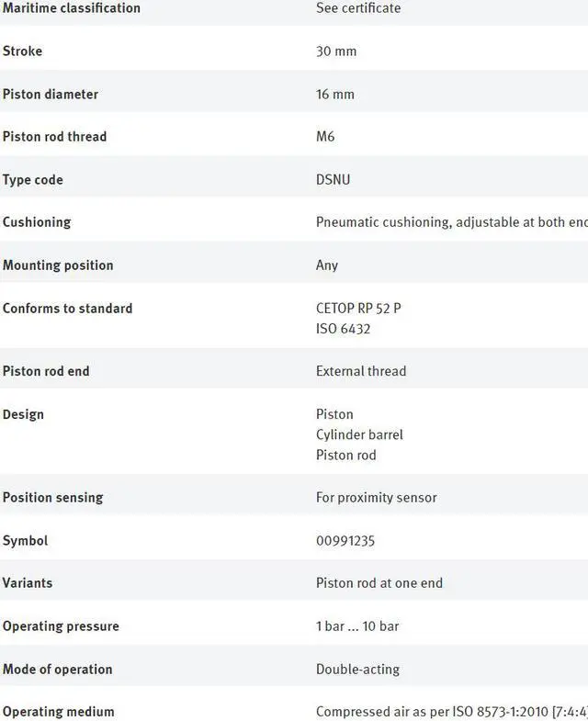Click the "Cushioning" row label

tap(37, 222)
